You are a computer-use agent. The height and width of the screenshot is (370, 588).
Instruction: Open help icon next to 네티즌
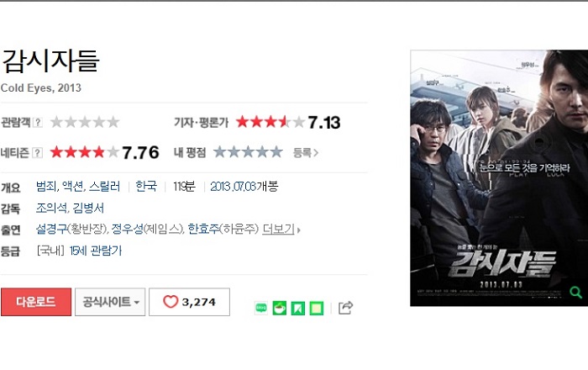(x=37, y=153)
